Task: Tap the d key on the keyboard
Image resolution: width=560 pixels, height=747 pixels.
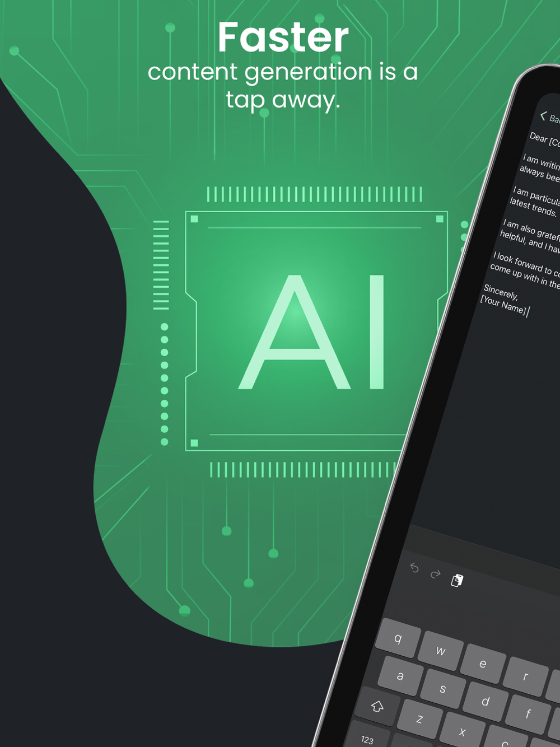Action: 486,702
